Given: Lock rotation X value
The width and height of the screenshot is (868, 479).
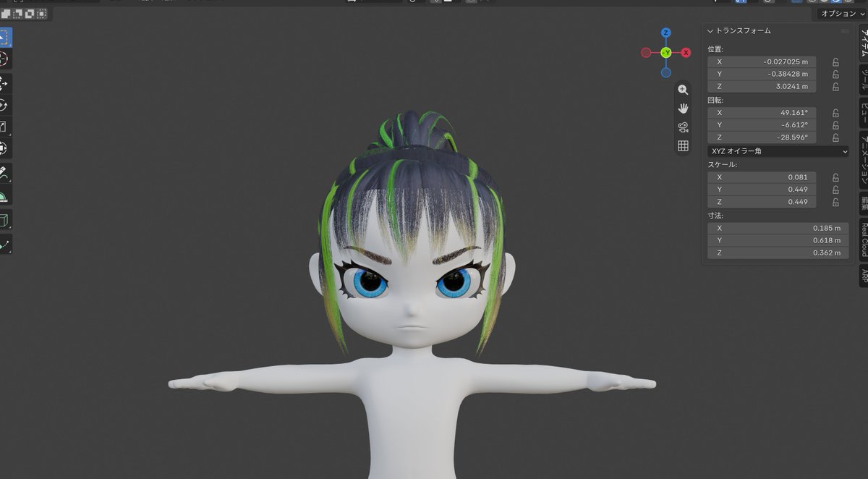Looking at the screenshot, I should (835, 113).
